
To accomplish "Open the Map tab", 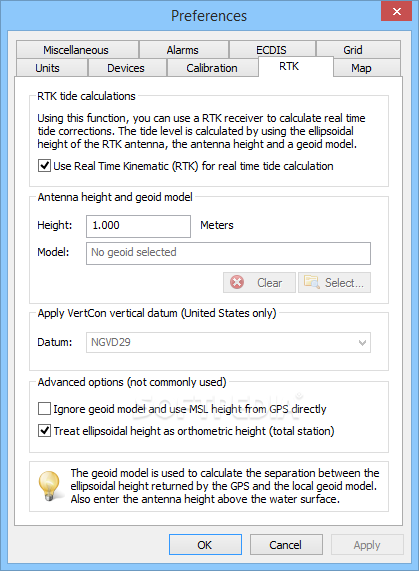I will click(x=367, y=68).
